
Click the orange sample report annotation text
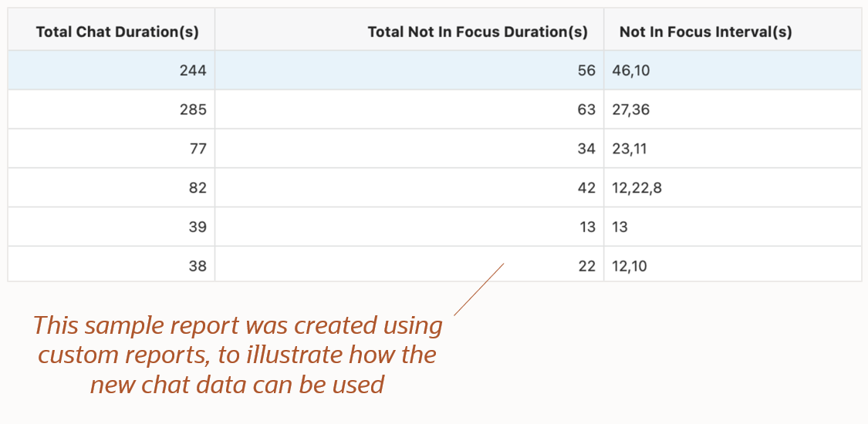tap(238, 355)
